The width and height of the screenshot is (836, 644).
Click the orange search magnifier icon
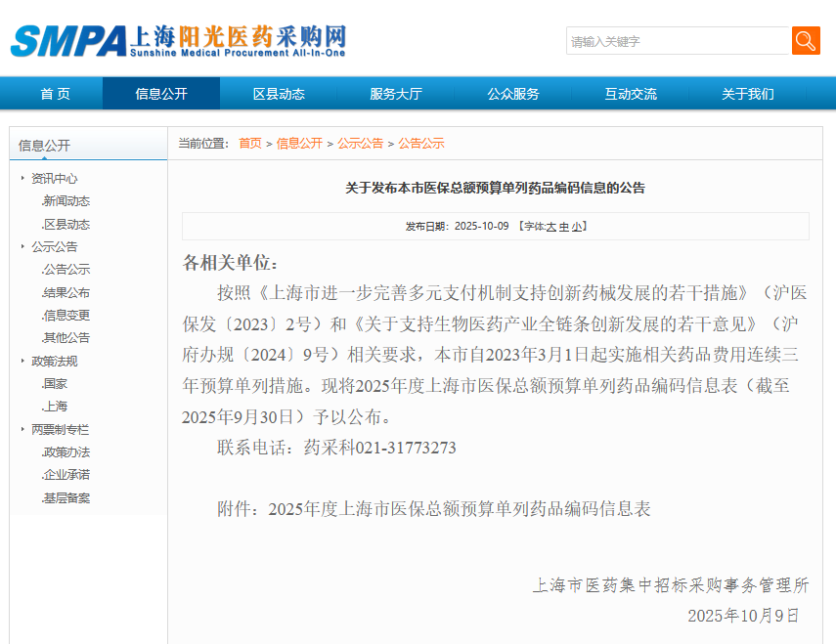click(x=806, y=41)
